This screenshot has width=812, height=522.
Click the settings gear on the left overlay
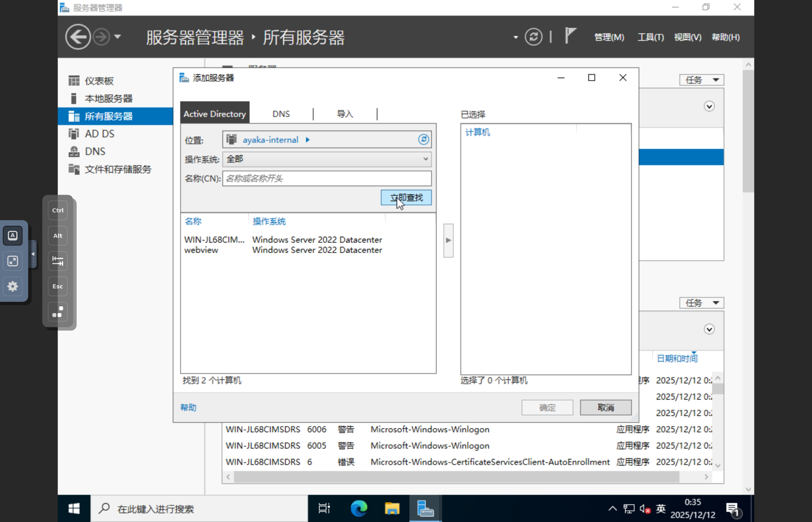pos(13,286)
